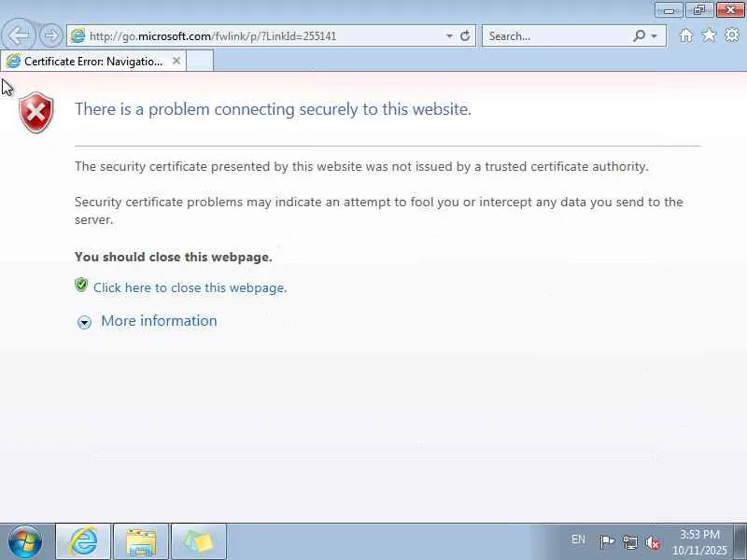Click into the Search... box

(x=557, y=36)
